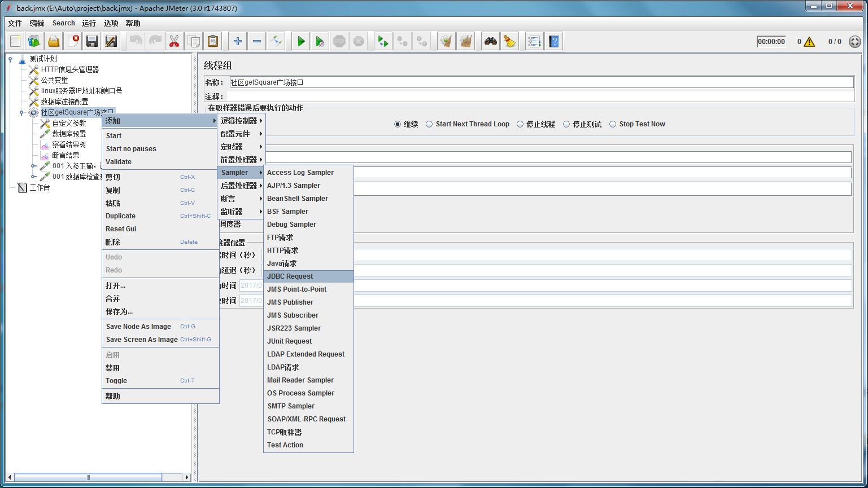Click the Clear broom toolbar icon
868x488 pixels.
[446, 41]
